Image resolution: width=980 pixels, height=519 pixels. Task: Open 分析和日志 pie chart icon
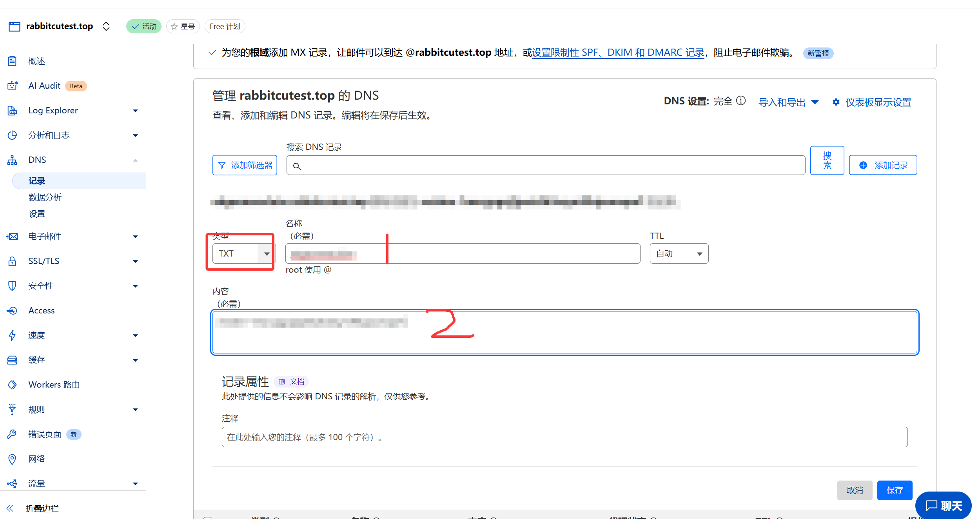tap(12, 135)
